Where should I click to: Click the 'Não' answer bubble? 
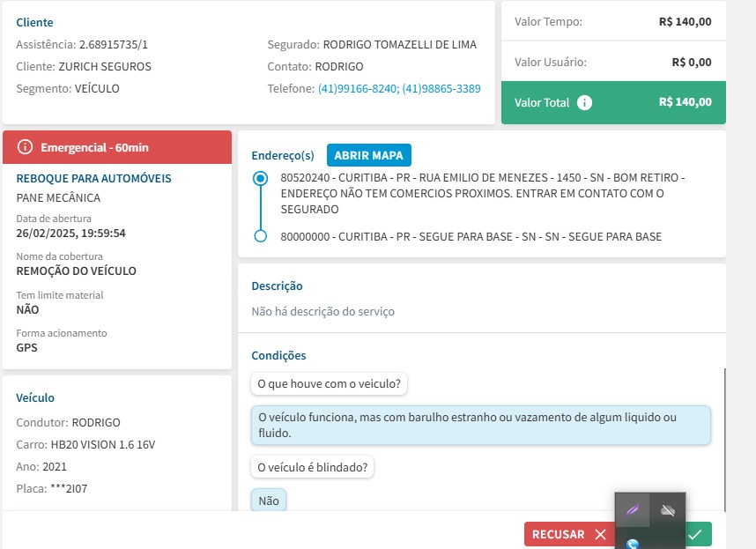(269, 501)
